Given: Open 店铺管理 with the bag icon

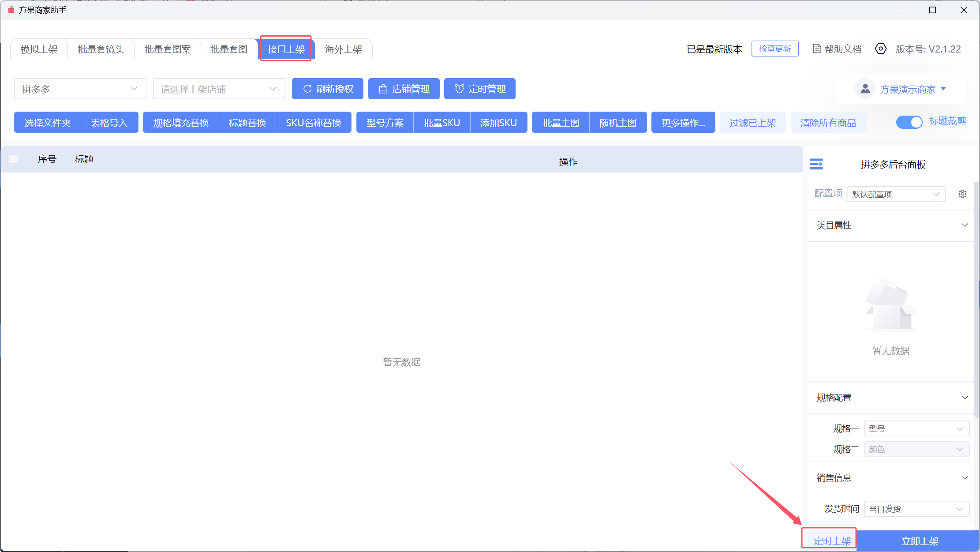Looking at the screenshot, I should [x=404, y=89].
